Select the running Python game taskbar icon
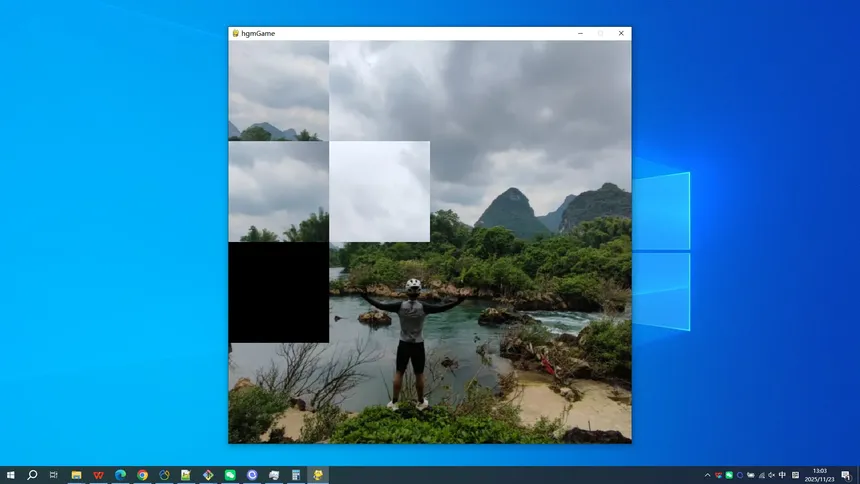Screen dimensions: 860x484 tap(318, 475)
